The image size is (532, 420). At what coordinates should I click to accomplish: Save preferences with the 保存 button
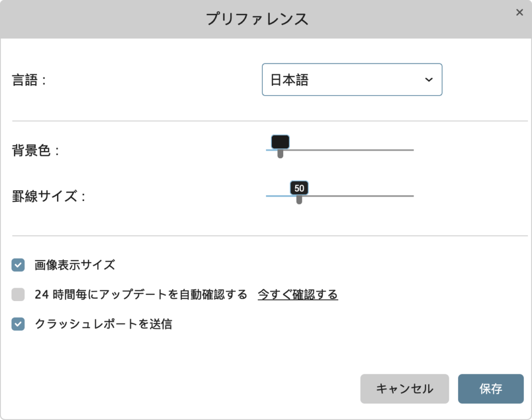pyautogui.click(x=490, y=389)
